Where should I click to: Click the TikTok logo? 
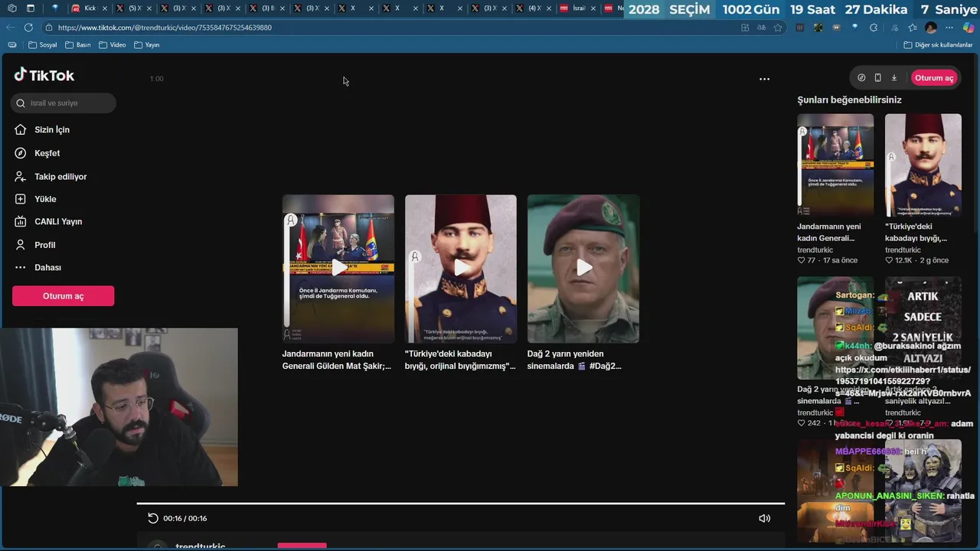(44, 75)
